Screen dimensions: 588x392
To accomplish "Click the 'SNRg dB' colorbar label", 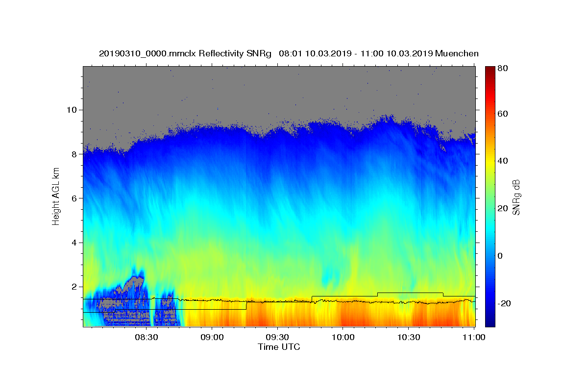I will (x=516, y=197).
